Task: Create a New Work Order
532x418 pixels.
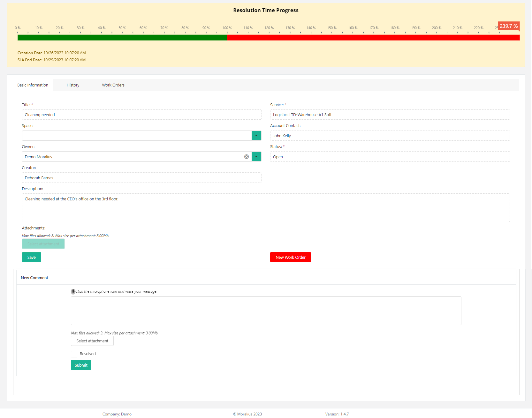Action: [290, 257]
